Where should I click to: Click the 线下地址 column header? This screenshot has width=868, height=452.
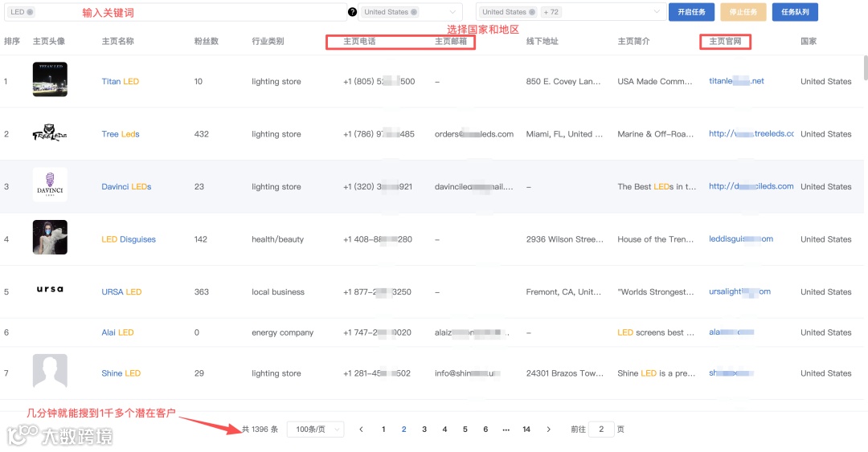542,41
